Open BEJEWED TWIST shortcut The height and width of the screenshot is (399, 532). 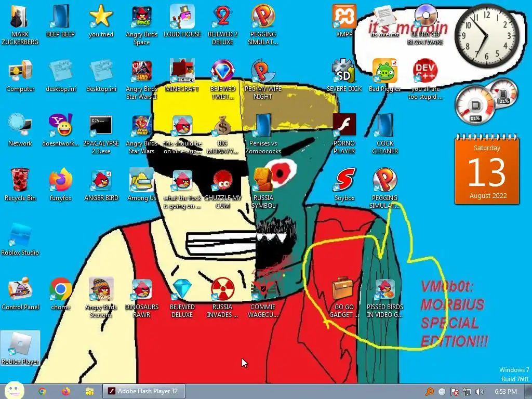(222, 79)
